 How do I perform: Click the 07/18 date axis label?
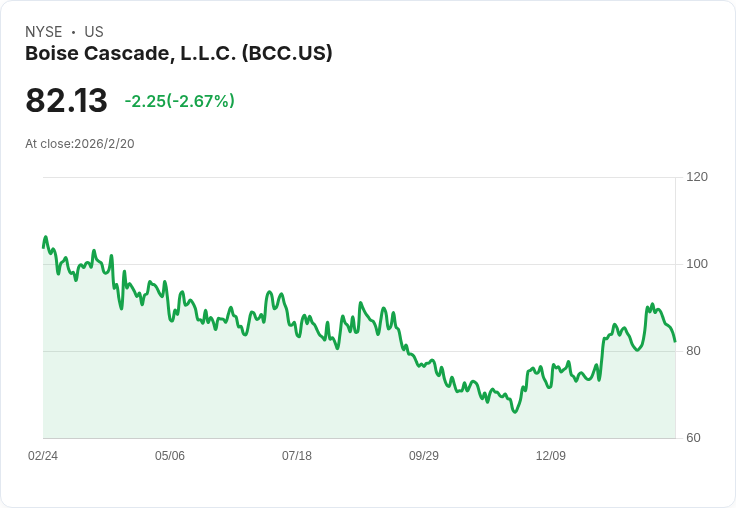point(297,455)
